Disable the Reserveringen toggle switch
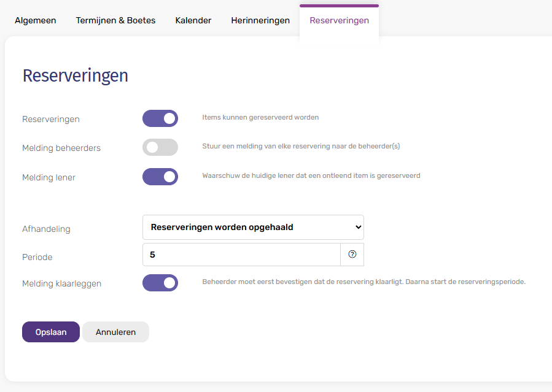The height and width of the screenshot is (392, 552). point(160,118)
